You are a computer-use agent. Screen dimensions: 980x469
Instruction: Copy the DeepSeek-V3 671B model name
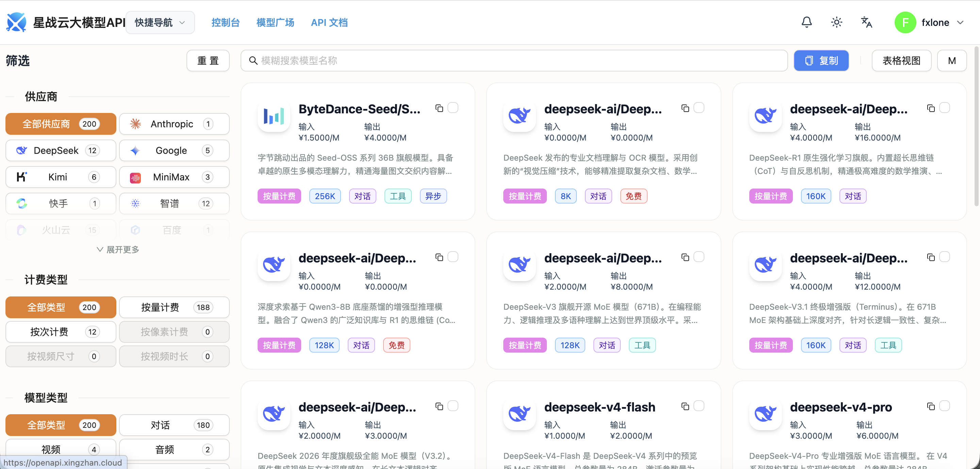pyautogui.click(x=685, y=258)
